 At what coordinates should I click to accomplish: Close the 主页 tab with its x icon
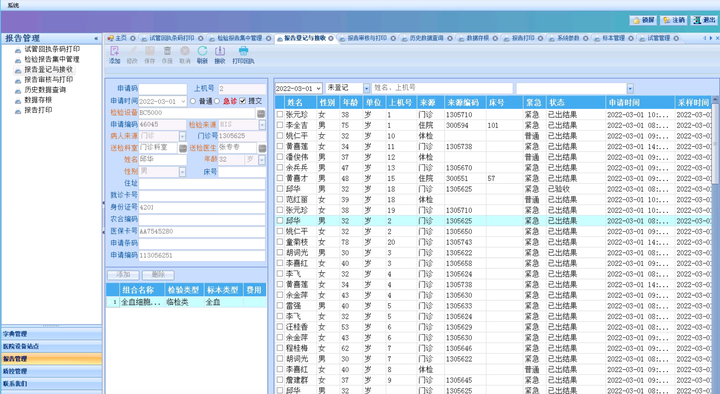coord(133,38)
